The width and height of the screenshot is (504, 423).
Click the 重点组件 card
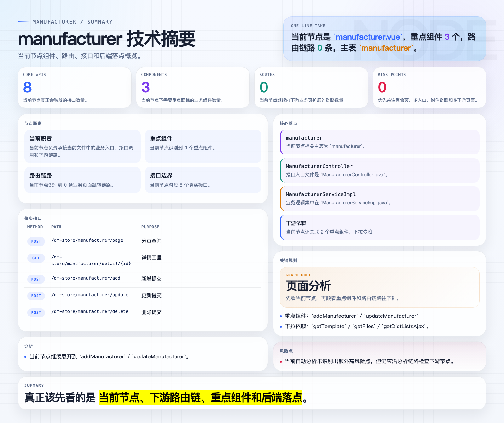click(203, 146)
